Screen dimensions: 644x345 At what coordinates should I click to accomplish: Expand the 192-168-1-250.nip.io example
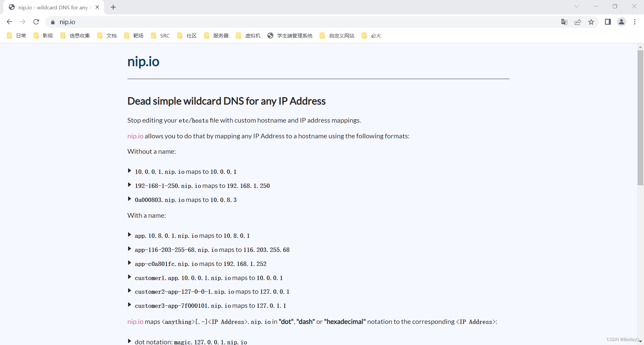click(x=129, y=185)
